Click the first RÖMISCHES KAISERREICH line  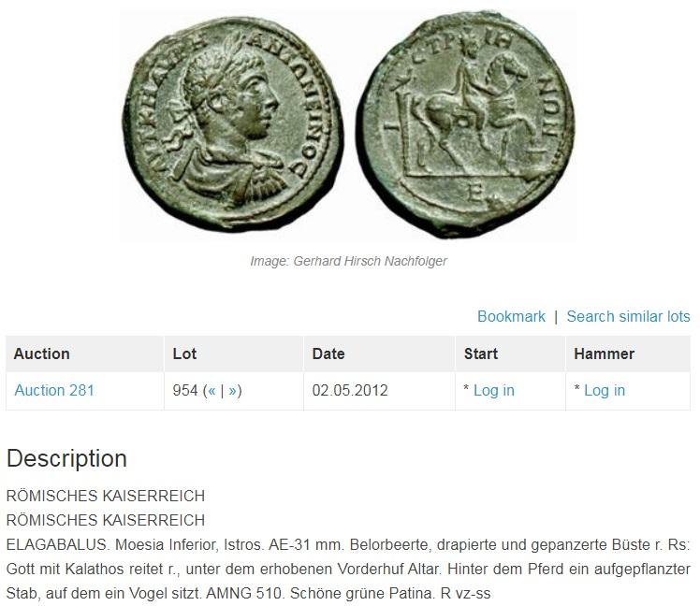coord(106,496)
